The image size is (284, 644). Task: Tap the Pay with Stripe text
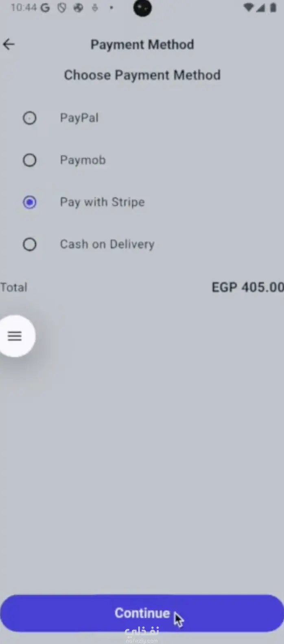click(x=102, y=202)
